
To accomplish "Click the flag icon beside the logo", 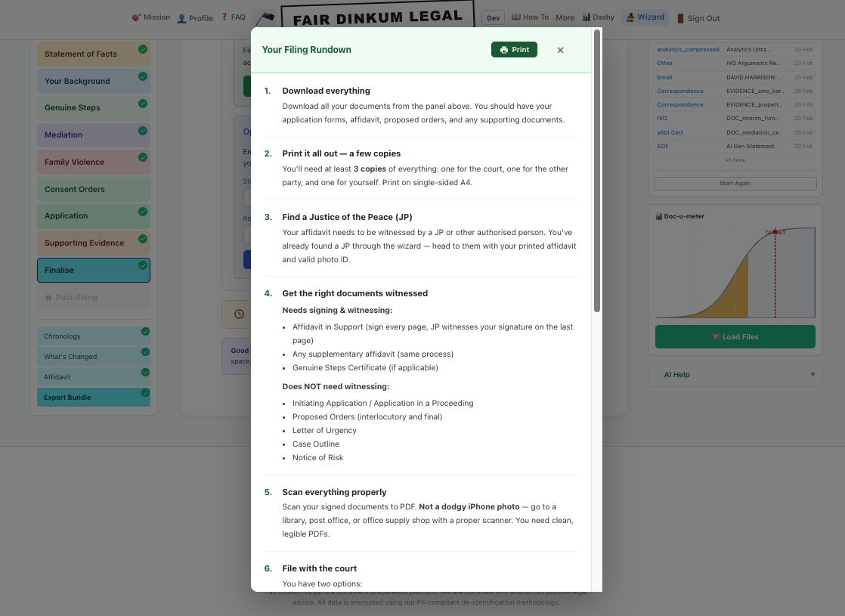I will click(x=265, y=18).
